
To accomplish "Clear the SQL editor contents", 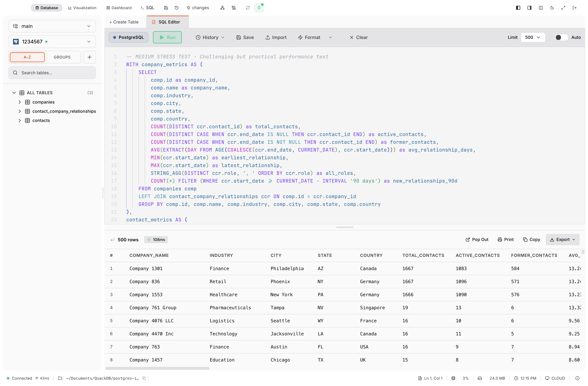I will pos(359,37).
